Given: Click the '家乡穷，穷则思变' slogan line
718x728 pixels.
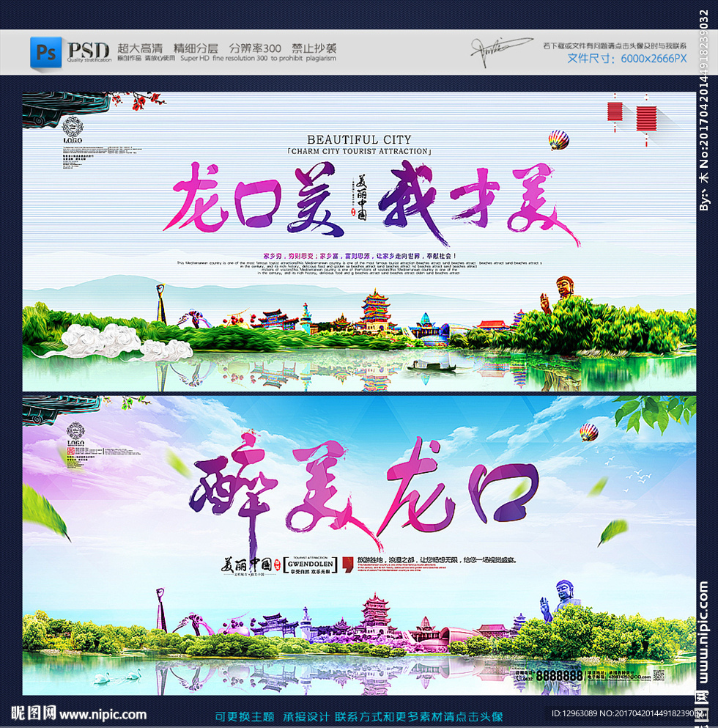Looking at the screenshot, I should 360,256.
